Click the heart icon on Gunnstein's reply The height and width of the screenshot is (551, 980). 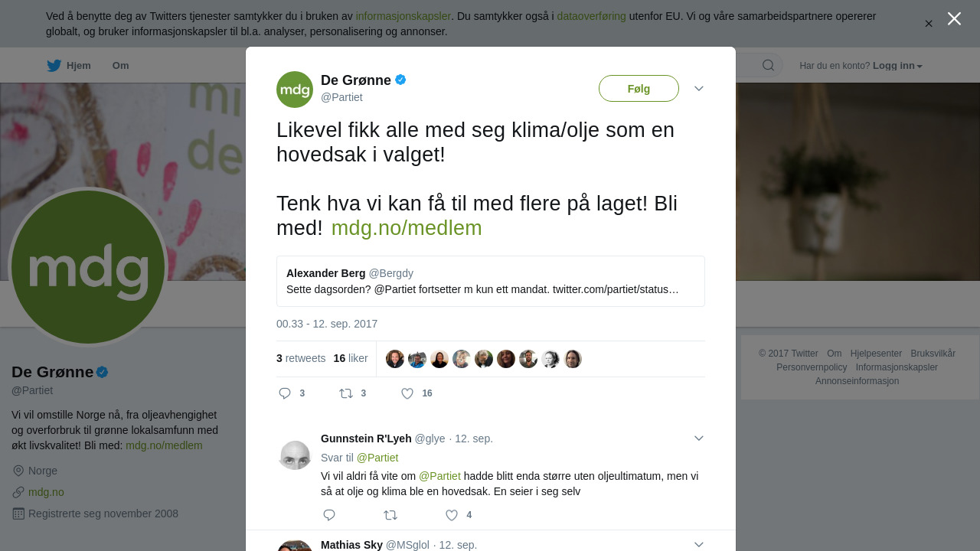(x=452, y=515)
